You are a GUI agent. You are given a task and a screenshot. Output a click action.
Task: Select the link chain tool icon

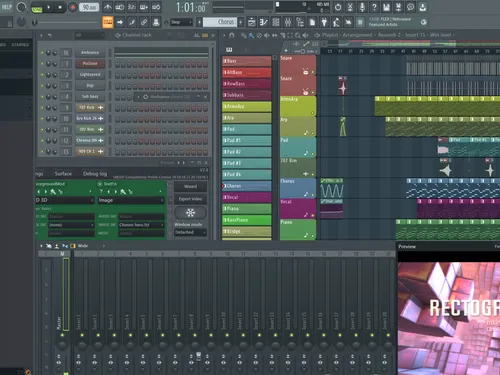[x=144, y=22]
